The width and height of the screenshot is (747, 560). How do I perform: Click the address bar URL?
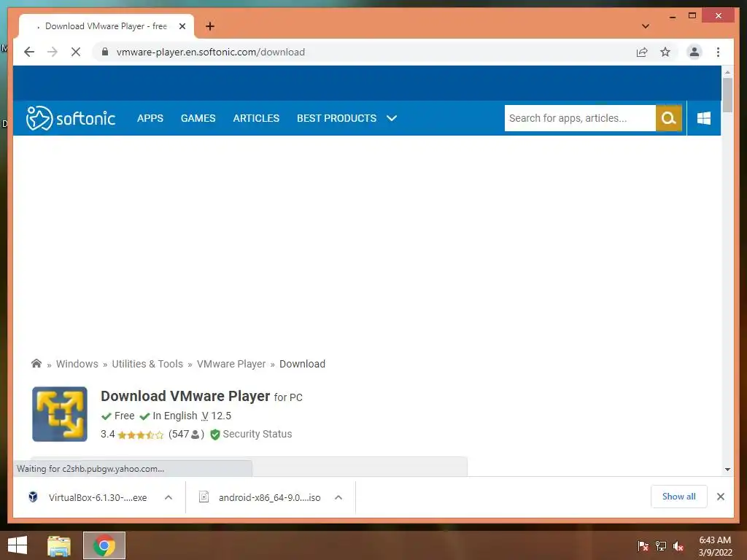211,52
